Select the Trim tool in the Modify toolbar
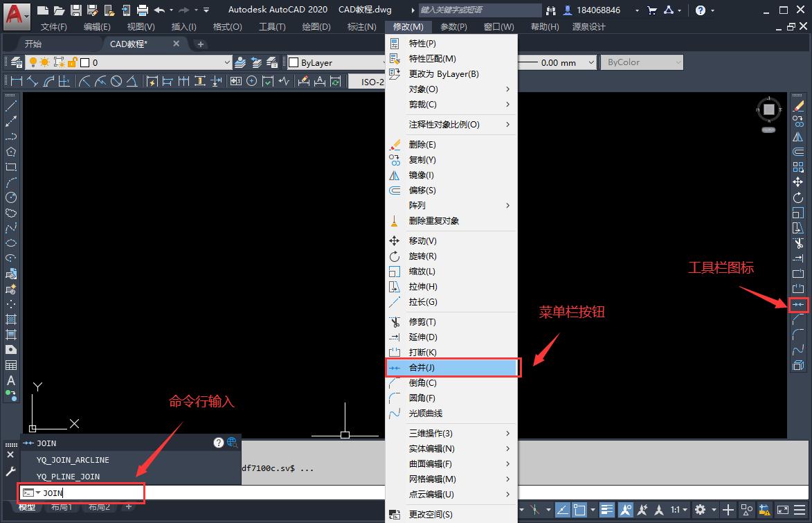 pos(798,243)
